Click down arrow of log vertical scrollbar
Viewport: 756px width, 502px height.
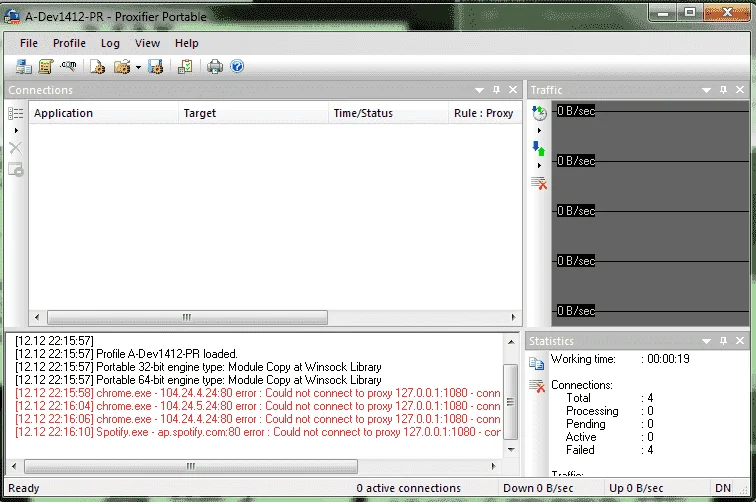tap(511, 449)
